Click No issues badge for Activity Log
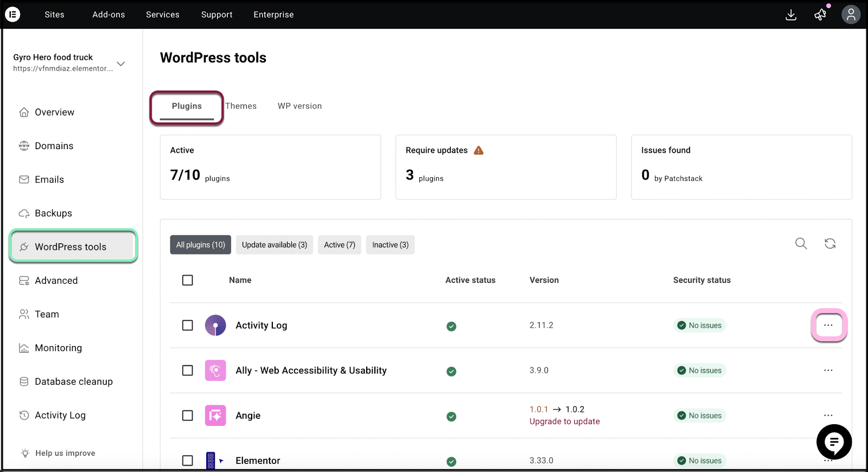Viewport: 868px width, 472px height. point(700,326)
